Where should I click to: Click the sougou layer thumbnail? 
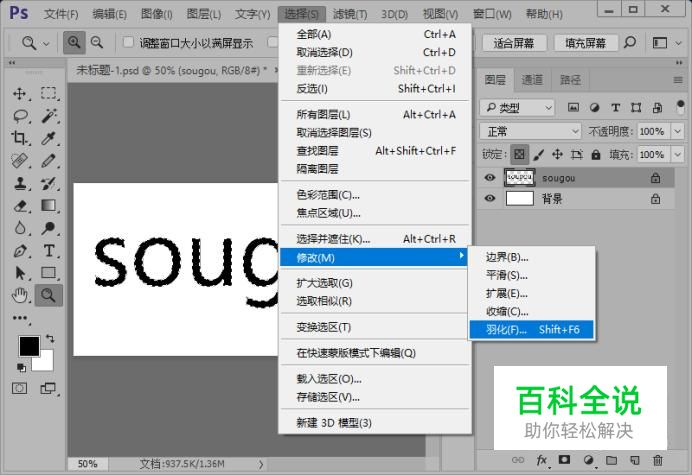point(519,177)
